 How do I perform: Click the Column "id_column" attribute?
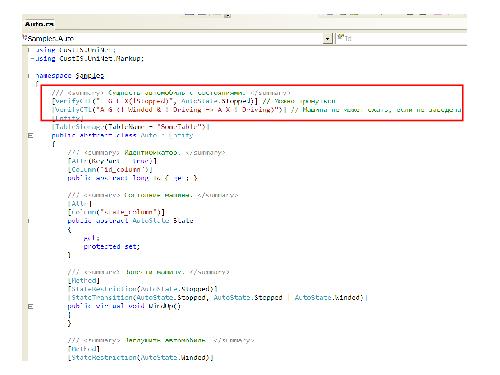click(x=110, y=169)
